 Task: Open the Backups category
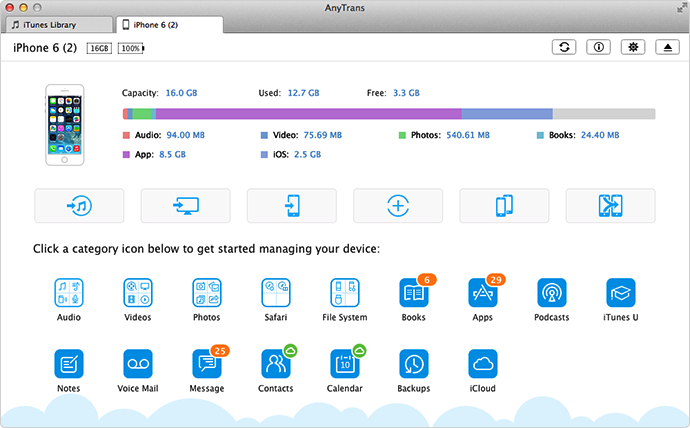[x=414, y=364]
